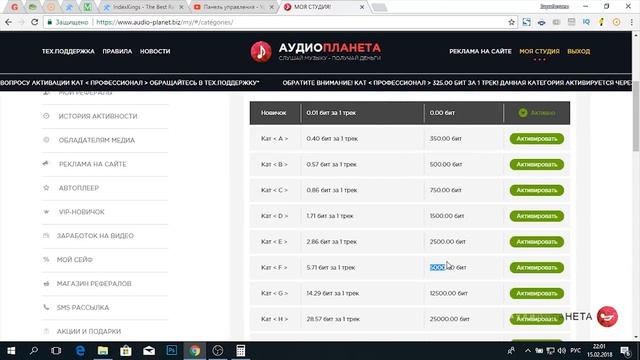
Task: Open Mail app on taskbar
Action: click(x=149, y=351)
